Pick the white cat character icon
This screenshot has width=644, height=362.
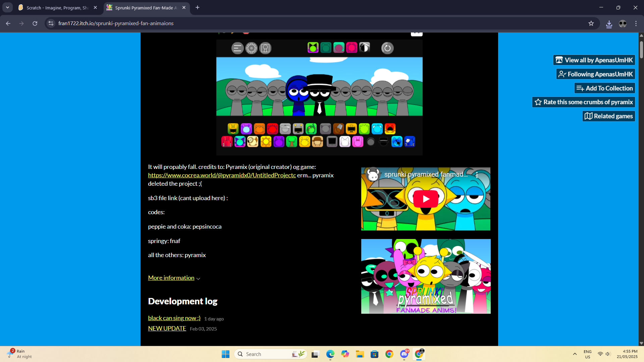click(x=345, y=142)
